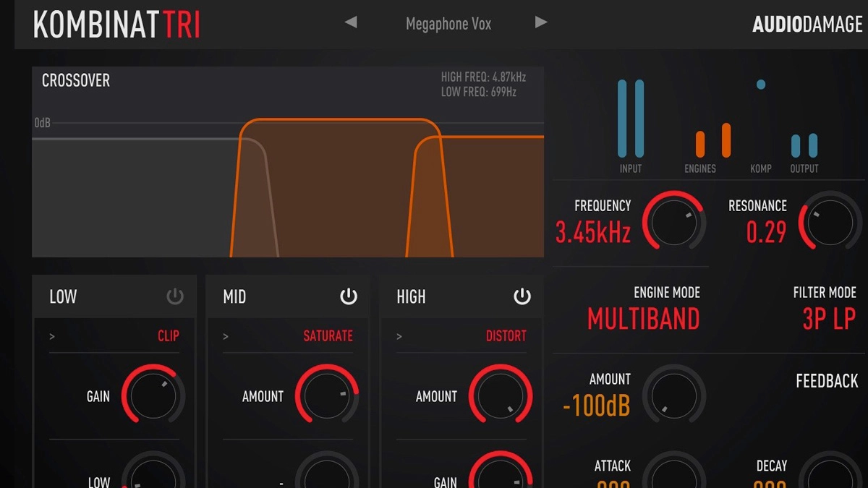Click the LOW FREQ: 699Hz readout
Viewport: 868px width, 488px height.
tap(479, 92)
